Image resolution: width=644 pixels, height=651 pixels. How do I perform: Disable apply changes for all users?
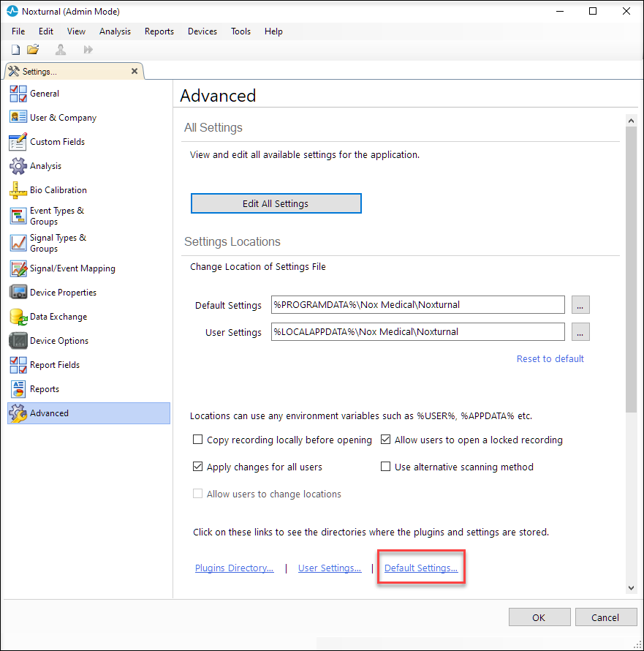(x=197, y=467)
